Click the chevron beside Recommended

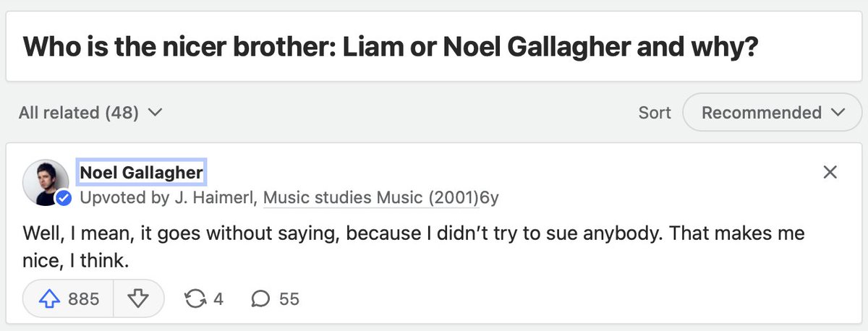tap(838, 113)
